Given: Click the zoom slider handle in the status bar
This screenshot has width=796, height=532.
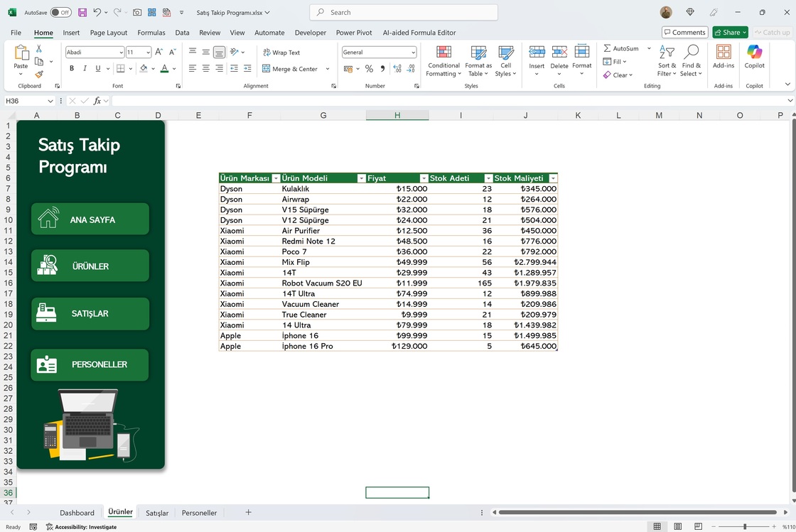Looking at the screenshot, I should [745, 526].
